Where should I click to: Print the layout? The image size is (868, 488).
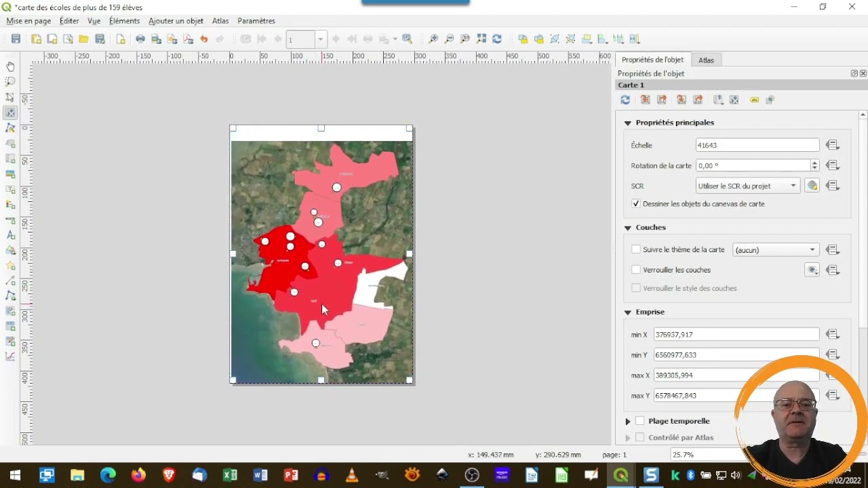pos(140,39)
